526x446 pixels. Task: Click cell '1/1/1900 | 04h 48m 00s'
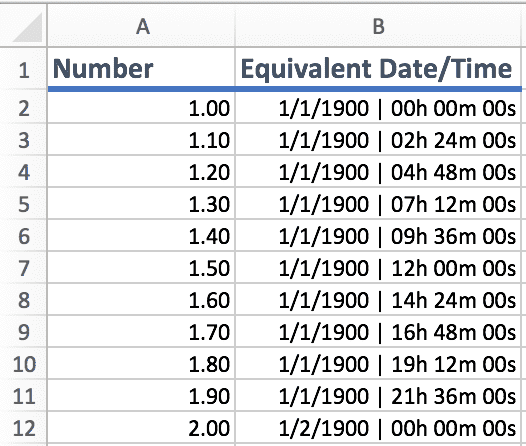click(378, 171)
